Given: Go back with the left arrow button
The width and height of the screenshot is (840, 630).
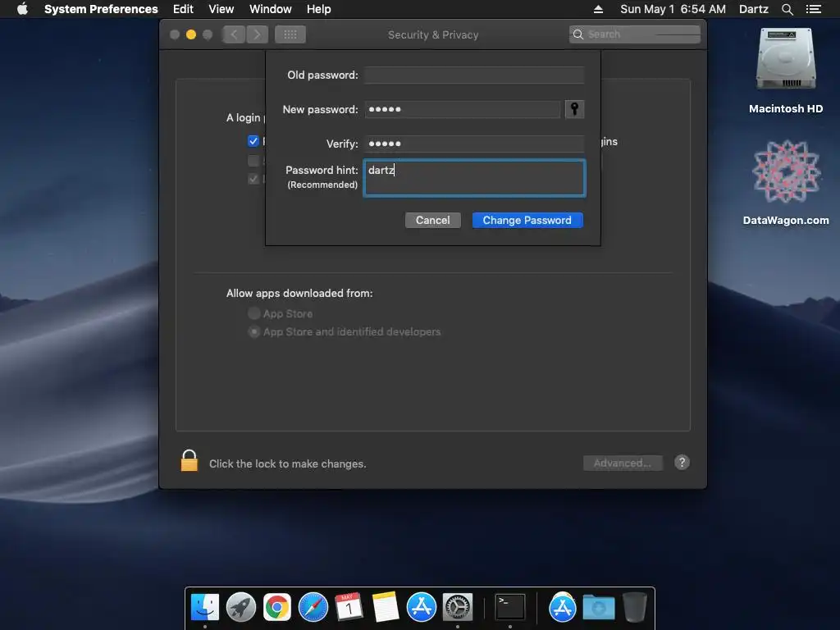Looking at the screenshot, I should (x=234, y=34).
